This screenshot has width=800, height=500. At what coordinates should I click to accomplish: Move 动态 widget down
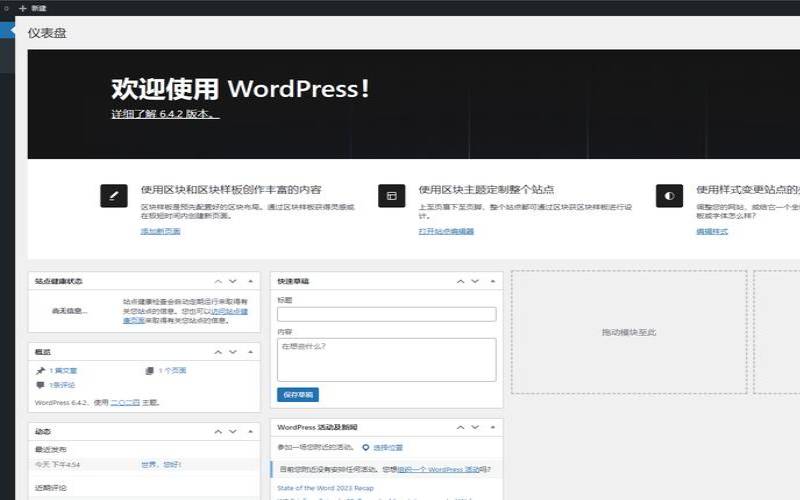233,432
